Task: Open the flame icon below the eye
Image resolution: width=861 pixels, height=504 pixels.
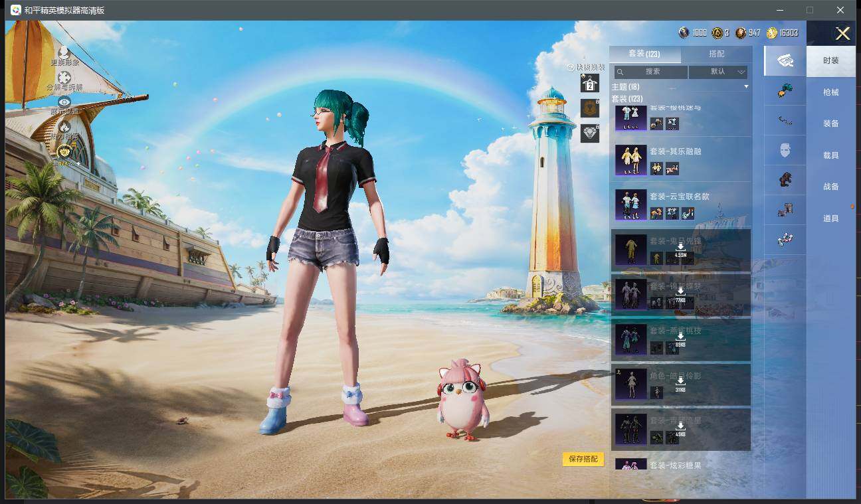Action: (x=64, y=126)
